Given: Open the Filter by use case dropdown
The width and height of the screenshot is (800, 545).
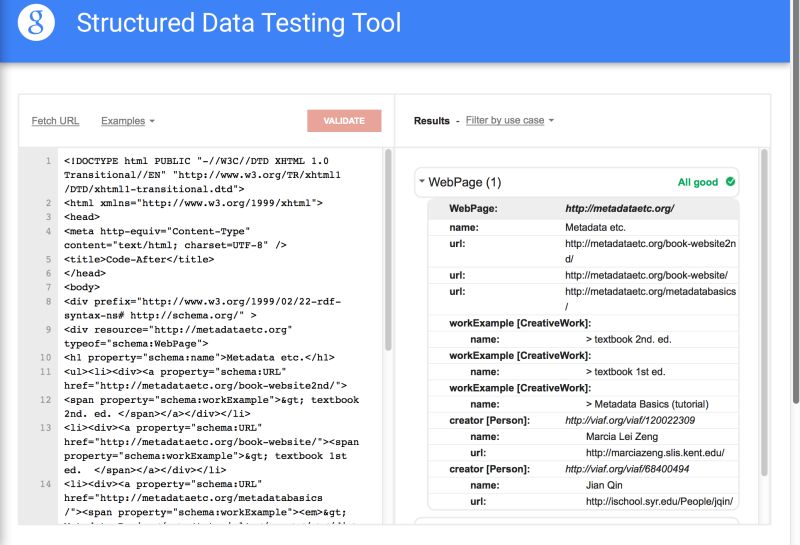Looking at the screenshot, I should coord(510,121).
